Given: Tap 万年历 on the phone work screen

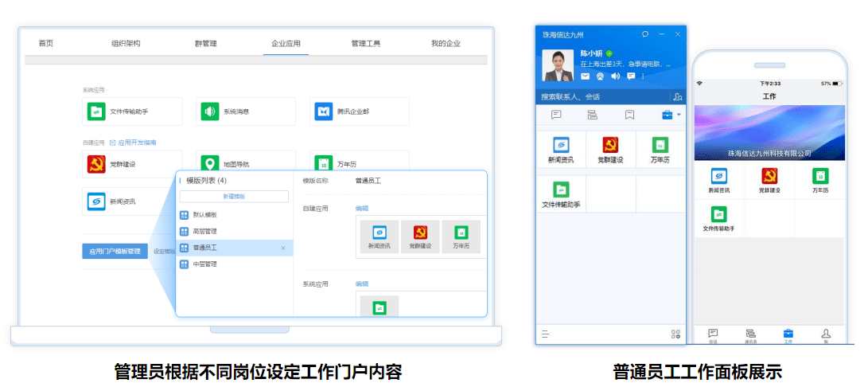Looking at the screenshot, I should (820, 181).
